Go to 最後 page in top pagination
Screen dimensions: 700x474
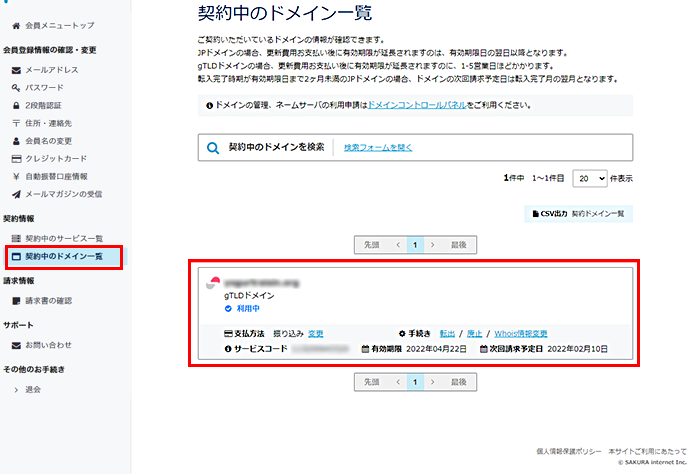[458, 244]
